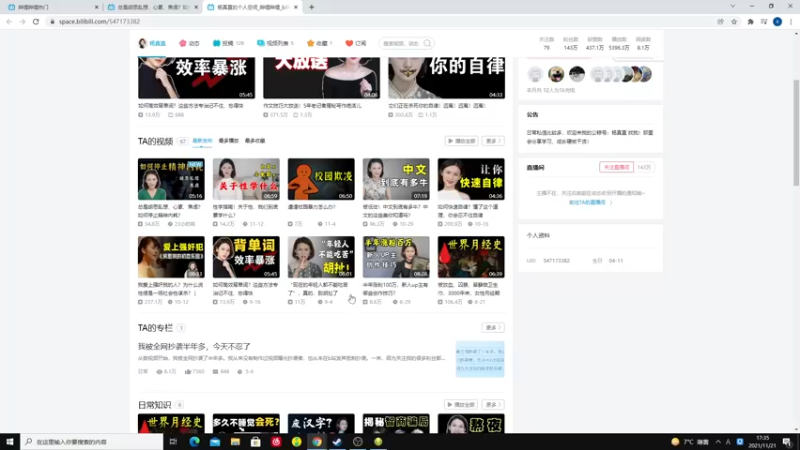Open the 中文到底有多牛 video thumbnail
The width and height of the screenshot is (800, 450).
[396, 179]
